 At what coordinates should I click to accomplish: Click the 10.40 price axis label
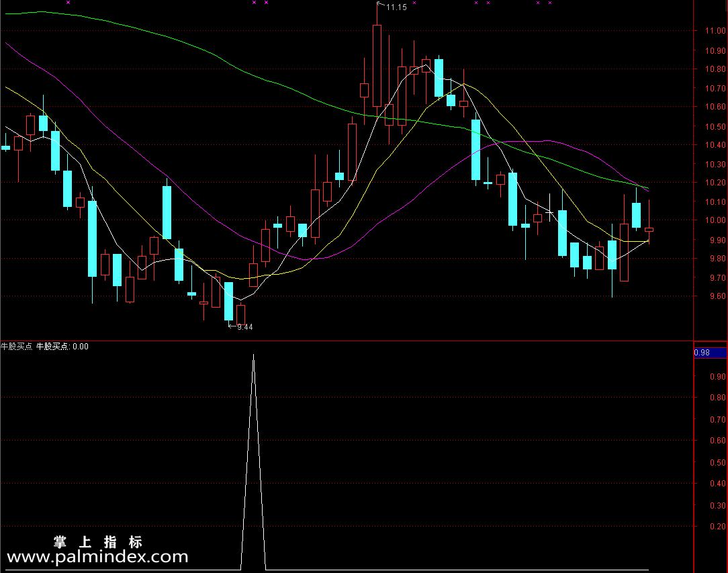[715, 145]
